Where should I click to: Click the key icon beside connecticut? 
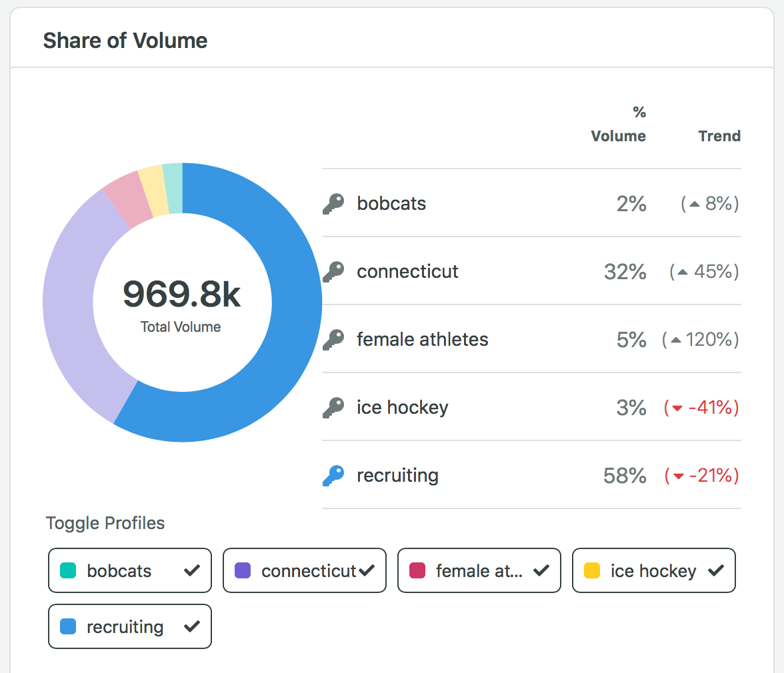pyautogui.click(x=333, y=272)
